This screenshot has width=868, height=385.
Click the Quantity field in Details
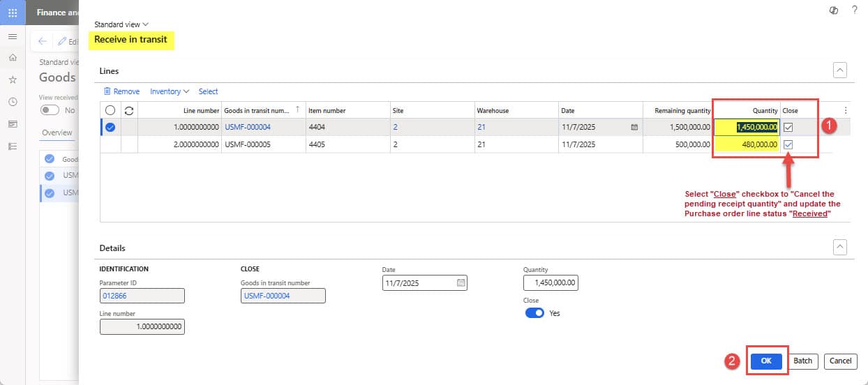pos(551,282)
